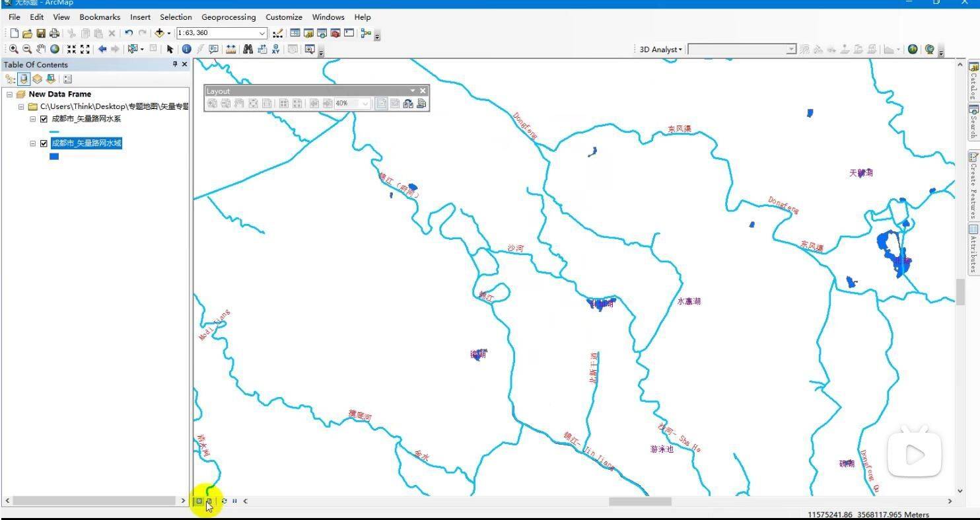Open the map scale dropdown
Viewport: 980px width, 520px height.
pos(262,33)
